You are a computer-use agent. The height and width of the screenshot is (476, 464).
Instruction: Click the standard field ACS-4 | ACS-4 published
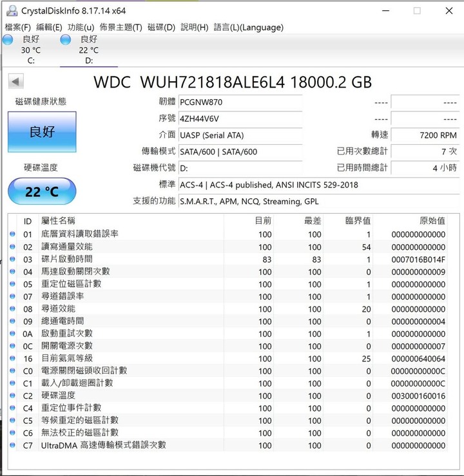319,185
